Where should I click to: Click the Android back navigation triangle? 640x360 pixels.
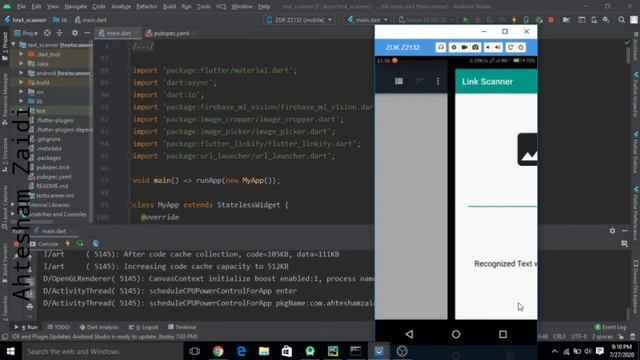[409, 334]
